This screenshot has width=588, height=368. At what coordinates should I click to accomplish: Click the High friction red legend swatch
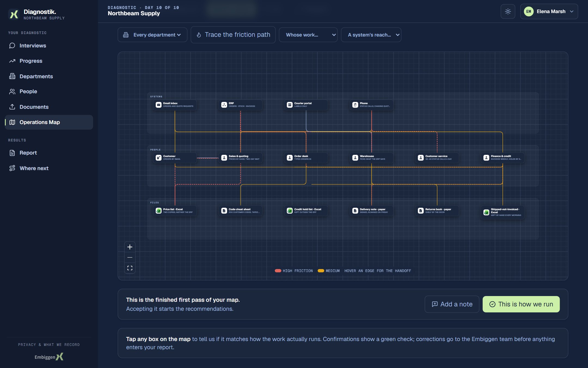[278, 271]
